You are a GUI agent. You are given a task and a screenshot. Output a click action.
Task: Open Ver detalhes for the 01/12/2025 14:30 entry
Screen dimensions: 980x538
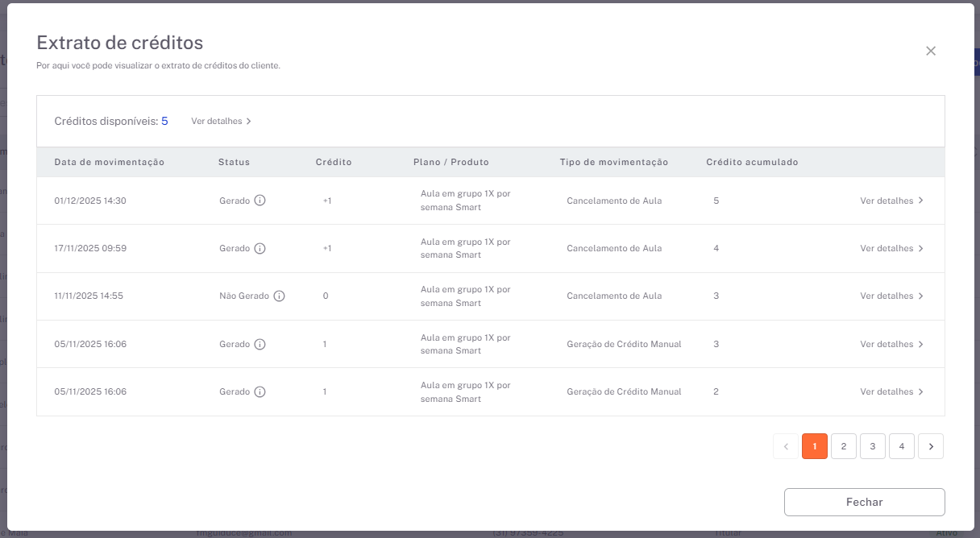pos(891,201)
